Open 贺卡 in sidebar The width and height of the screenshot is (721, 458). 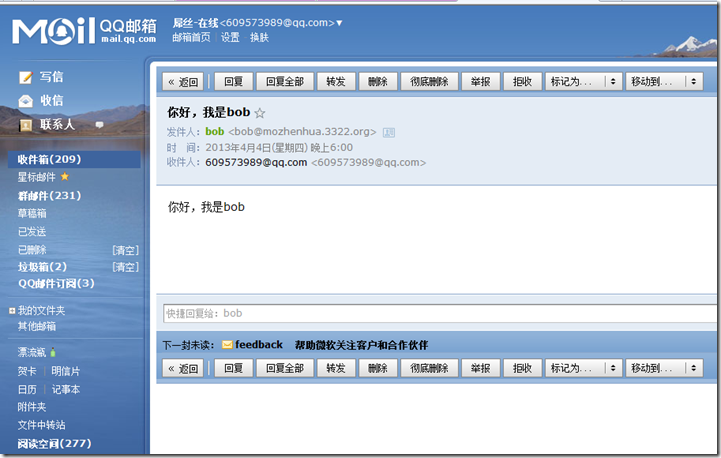(x=27, y=371)
